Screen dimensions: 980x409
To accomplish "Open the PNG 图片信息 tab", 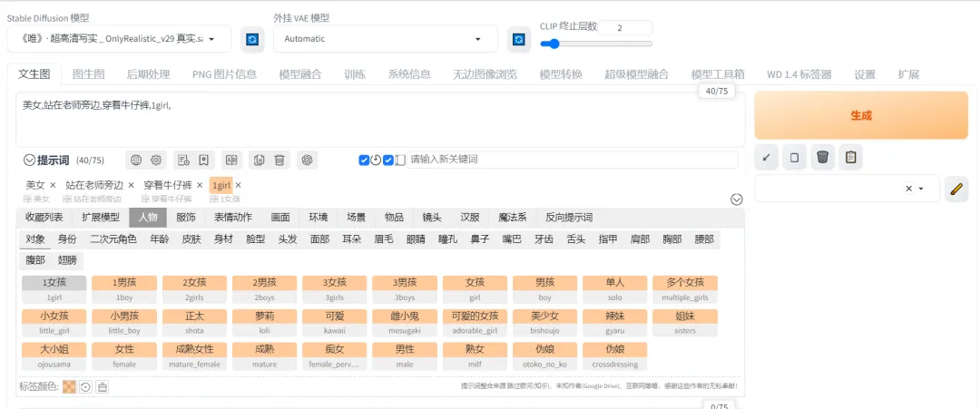I will pos(224,74).
